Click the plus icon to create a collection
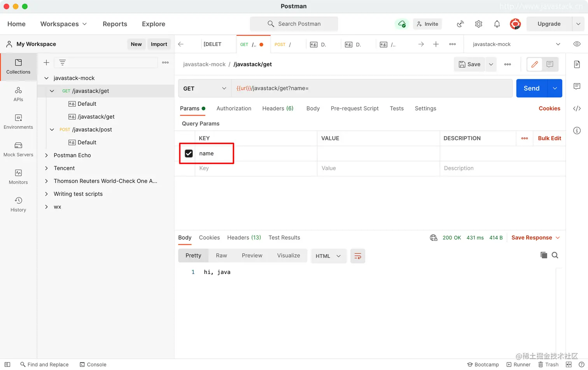Screen dimensions: 588x370 [46, 62]
